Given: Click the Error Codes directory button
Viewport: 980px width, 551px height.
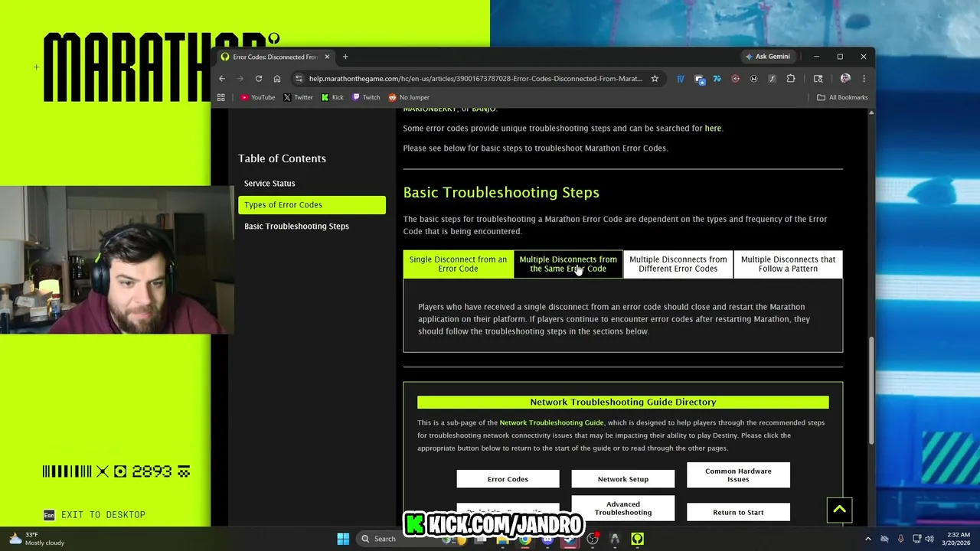Looking at the screenshot, I should point(508,479).
